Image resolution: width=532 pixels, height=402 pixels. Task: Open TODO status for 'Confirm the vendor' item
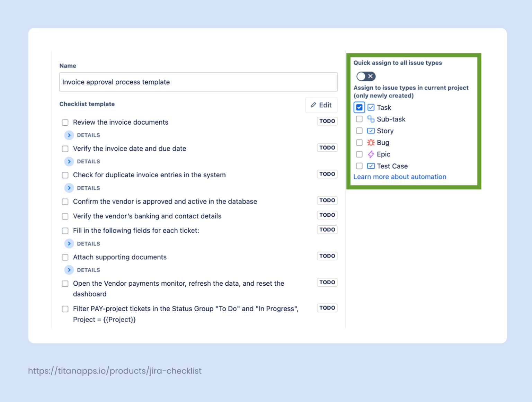point(327,200)
